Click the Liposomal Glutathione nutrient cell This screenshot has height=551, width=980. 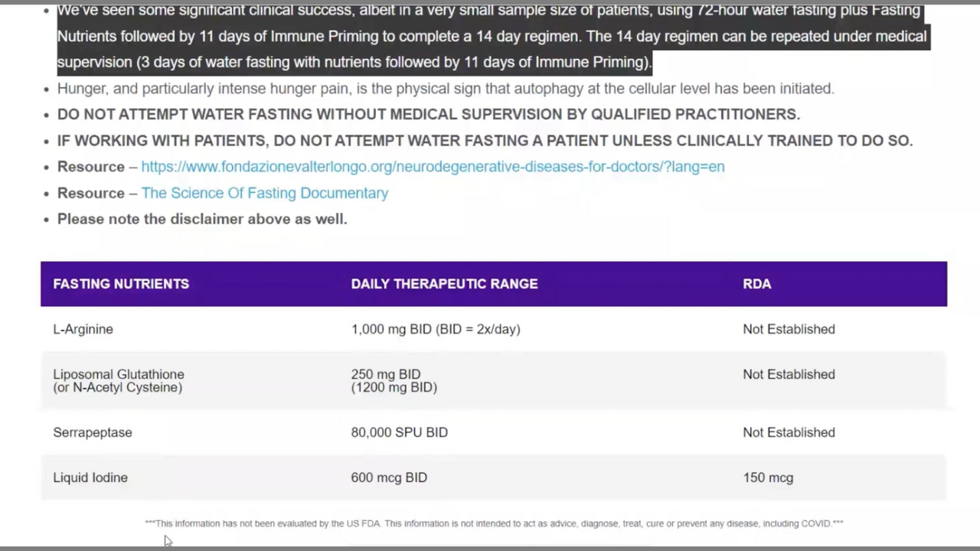point(119,380)
